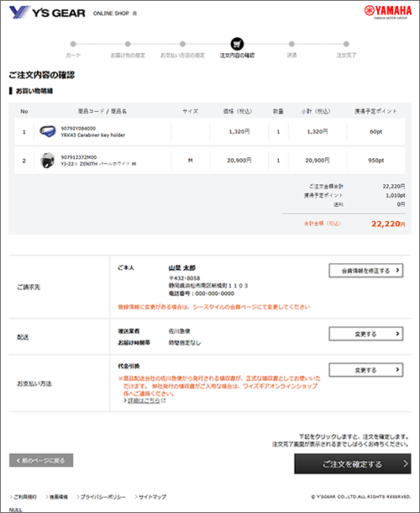Click the お支払い方法の指定 step dot

coord(183,44)
